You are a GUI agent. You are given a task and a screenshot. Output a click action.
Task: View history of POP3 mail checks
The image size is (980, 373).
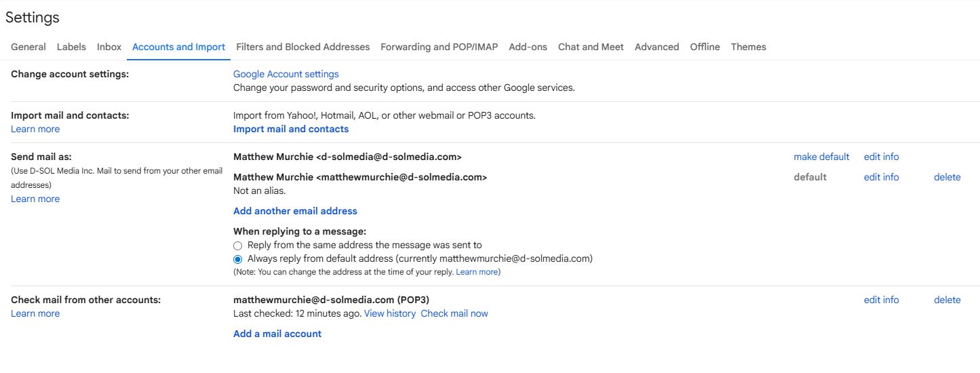pos(390,313)
